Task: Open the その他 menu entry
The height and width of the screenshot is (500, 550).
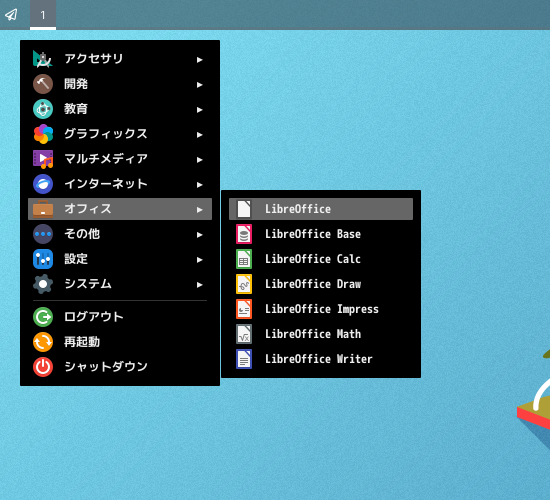Action: point(120,234)
